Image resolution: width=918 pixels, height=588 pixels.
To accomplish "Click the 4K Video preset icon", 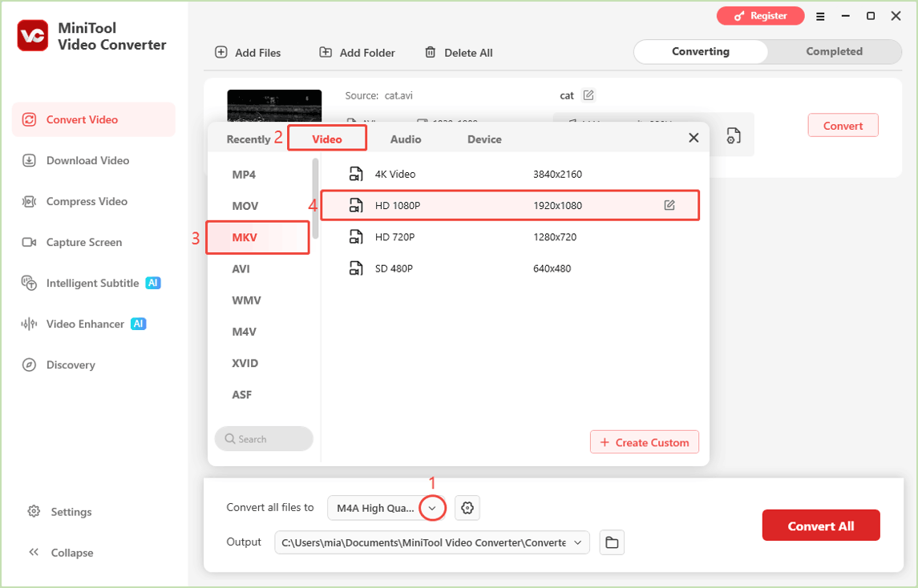I will [x=356, y=174].
